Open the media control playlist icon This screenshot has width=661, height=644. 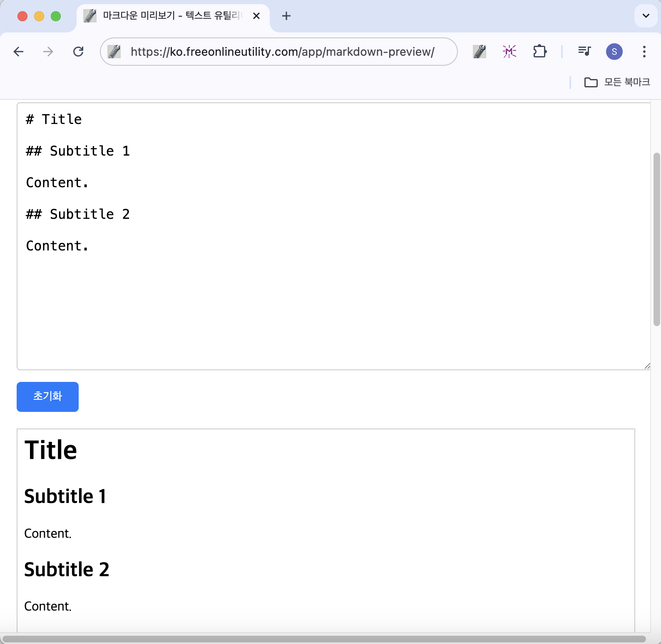(584, 52)
